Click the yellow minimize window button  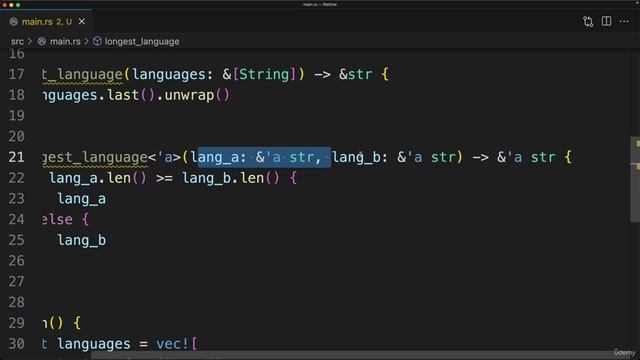11,5
